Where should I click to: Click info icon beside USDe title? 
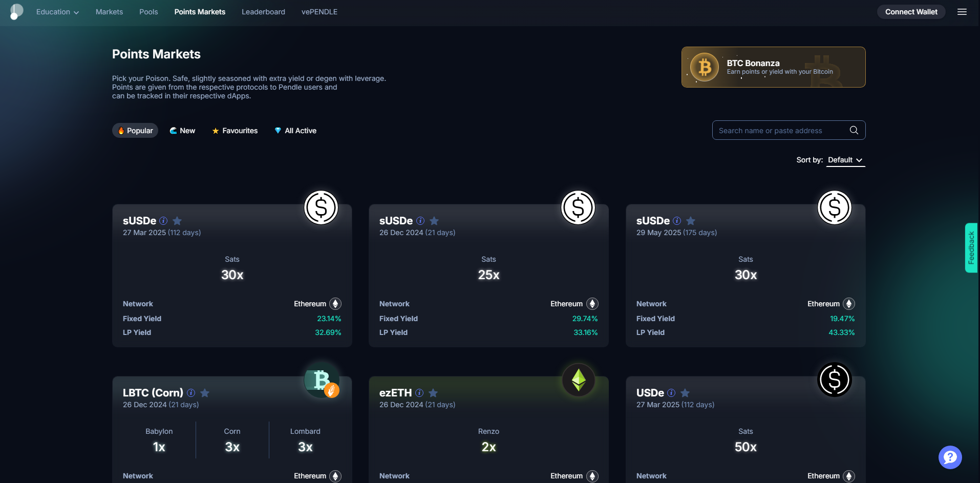click(671, 393)
